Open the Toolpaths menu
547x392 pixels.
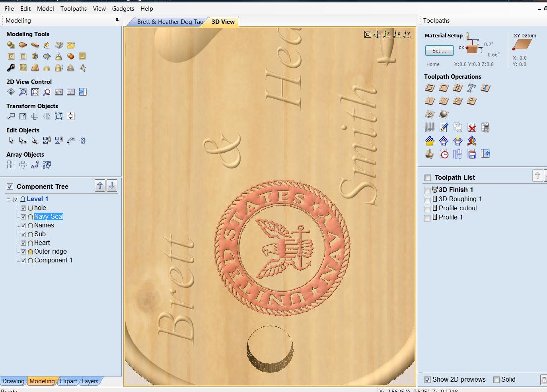[74, 8]
